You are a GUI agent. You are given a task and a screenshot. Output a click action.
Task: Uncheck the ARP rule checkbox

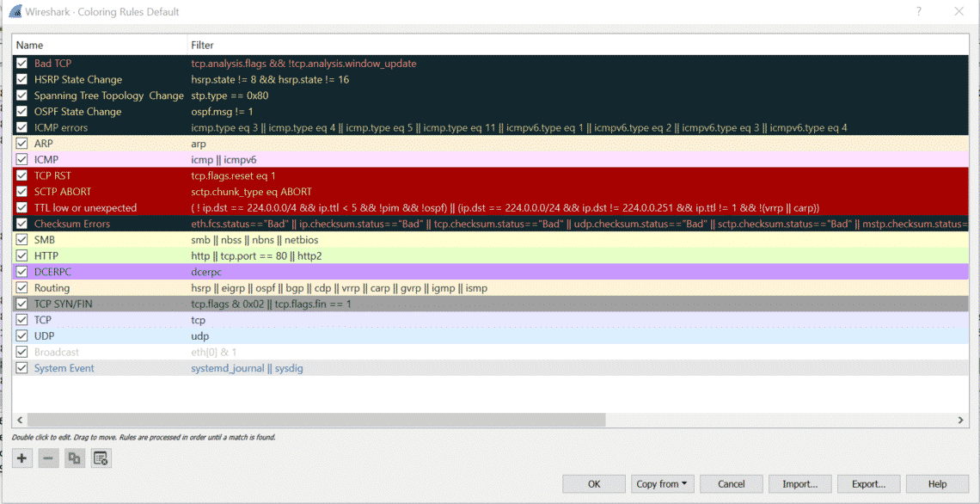tap(21, 143)
